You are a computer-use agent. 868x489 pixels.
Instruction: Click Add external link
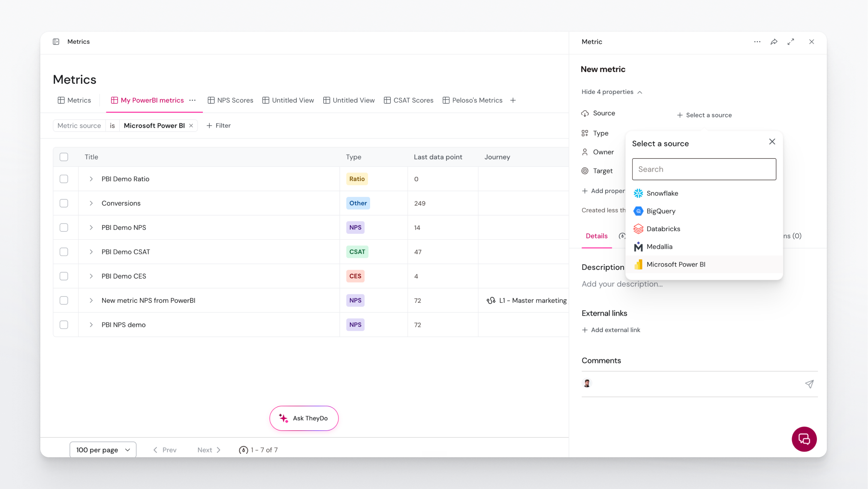(x=611, y=330)
